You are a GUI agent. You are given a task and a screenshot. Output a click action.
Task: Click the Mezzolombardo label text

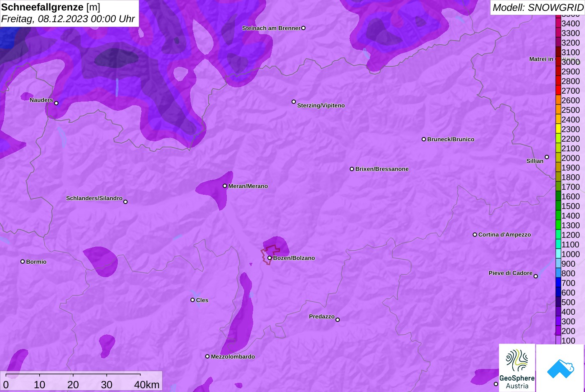click(233, 356)
